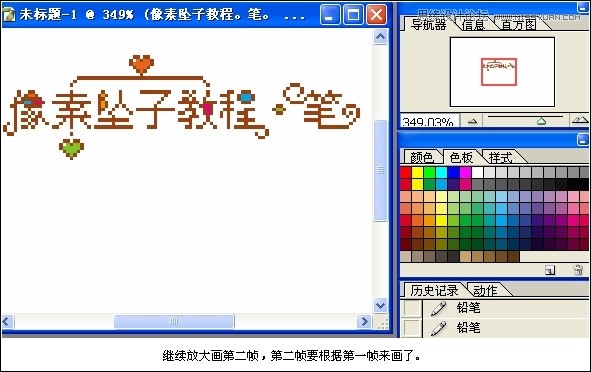
Task: Click the red view box in the navigator thumbnail
Action: (499, 72)
